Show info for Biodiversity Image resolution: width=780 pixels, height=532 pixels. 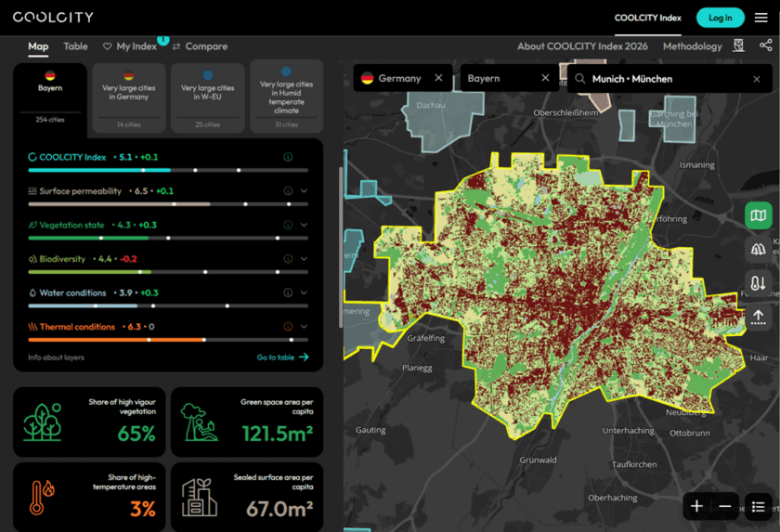click(x=288, y=258)
